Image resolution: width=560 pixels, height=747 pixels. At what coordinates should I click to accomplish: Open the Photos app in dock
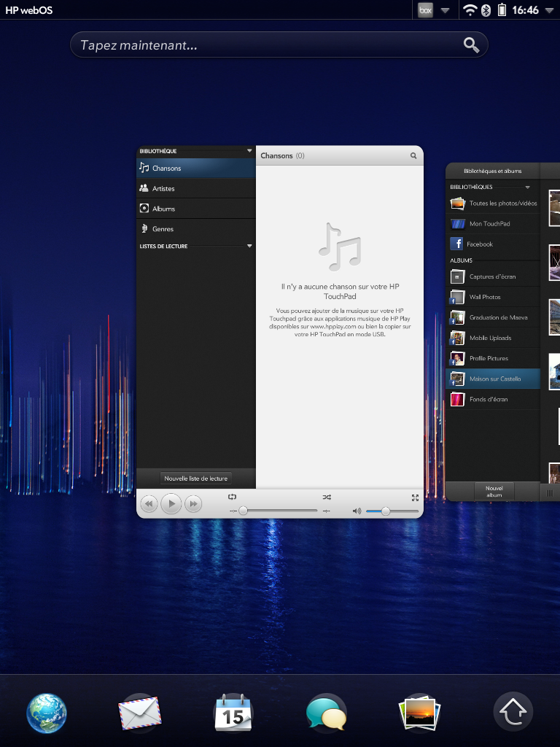(x=419, y=713)
